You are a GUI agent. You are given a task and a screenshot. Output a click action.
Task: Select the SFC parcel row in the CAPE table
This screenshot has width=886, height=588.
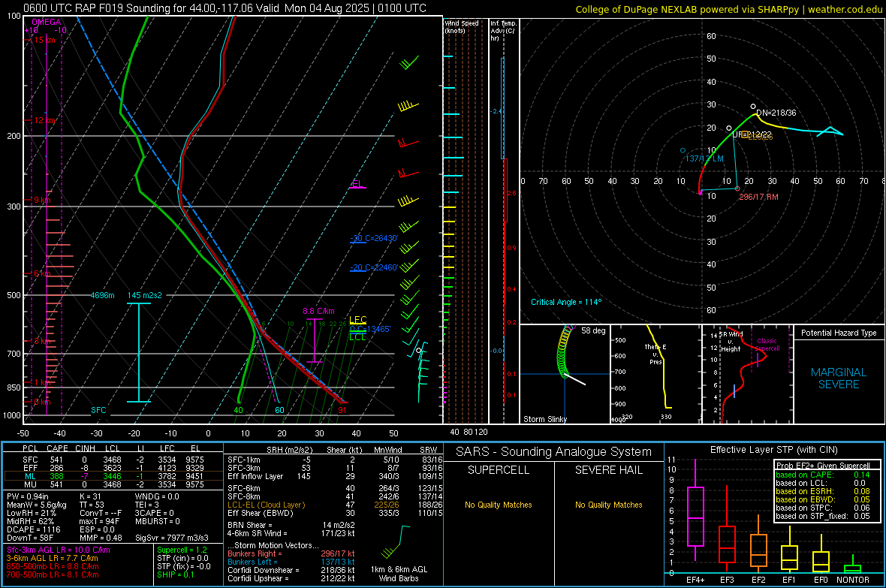113,460
